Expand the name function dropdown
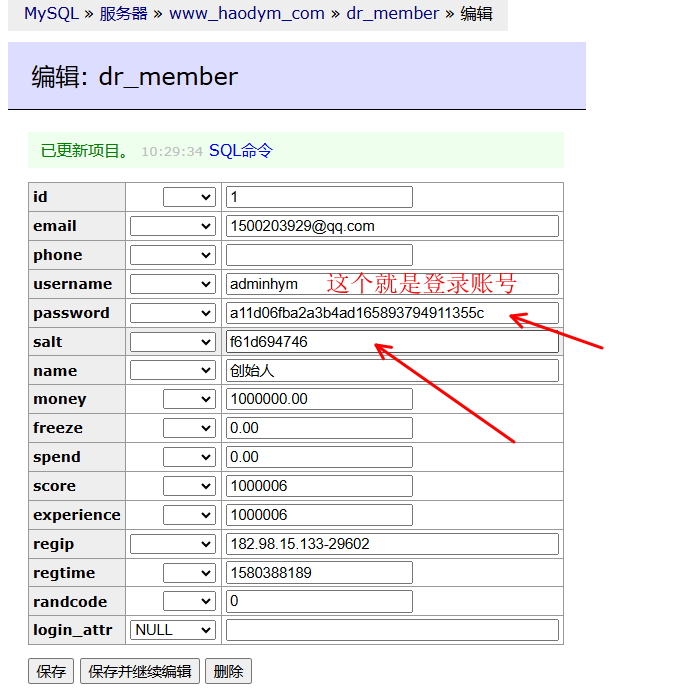The image size is (676, 696). [173, 371]
